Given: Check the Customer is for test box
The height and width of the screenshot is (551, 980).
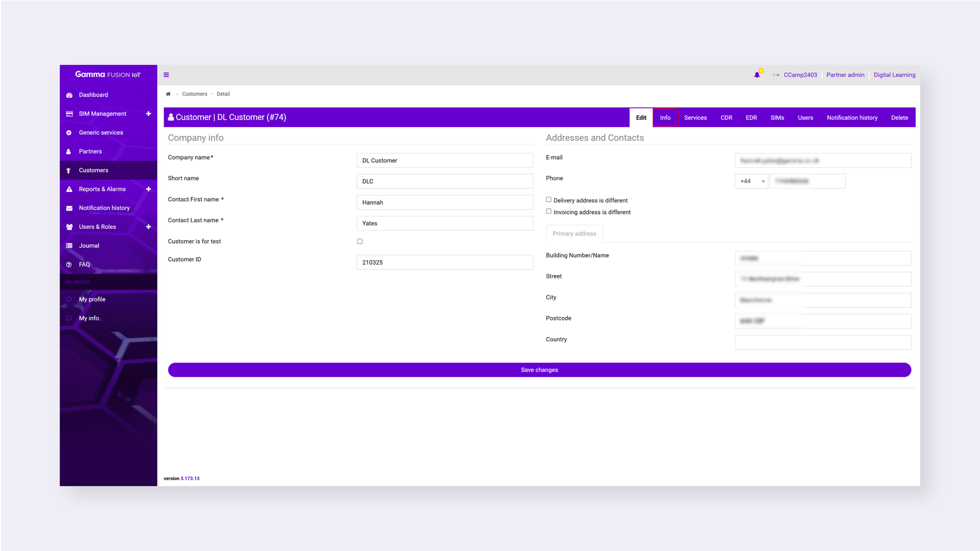Looking at the screenshot, I should click(x=360, y=241).
